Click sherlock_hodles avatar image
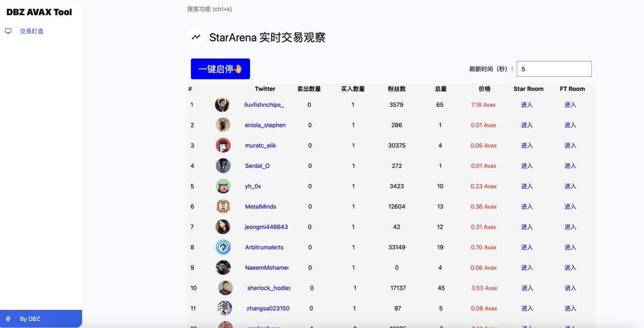Viewport: 644px width, 328px height. point(225,288)
